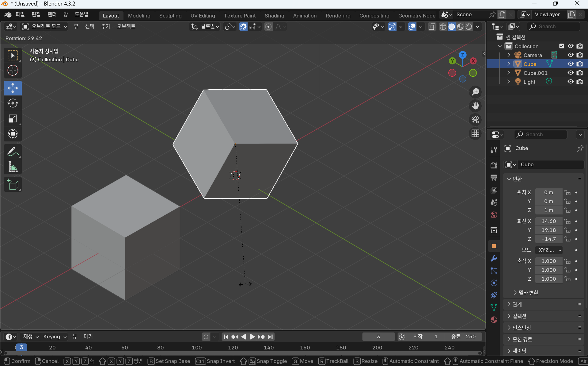588x366 pixels.
Task: Select the Add Cube tool
Action: [x=13, y=185]
